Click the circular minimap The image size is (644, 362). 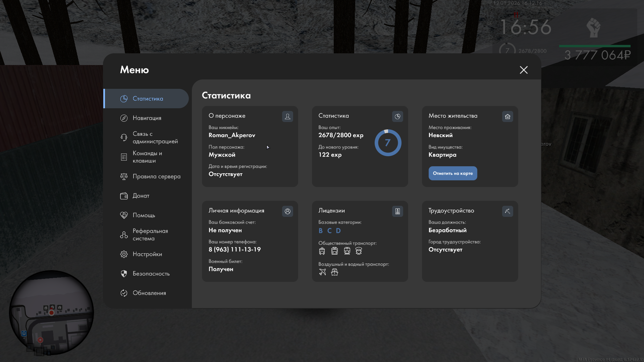pos(51,312)
